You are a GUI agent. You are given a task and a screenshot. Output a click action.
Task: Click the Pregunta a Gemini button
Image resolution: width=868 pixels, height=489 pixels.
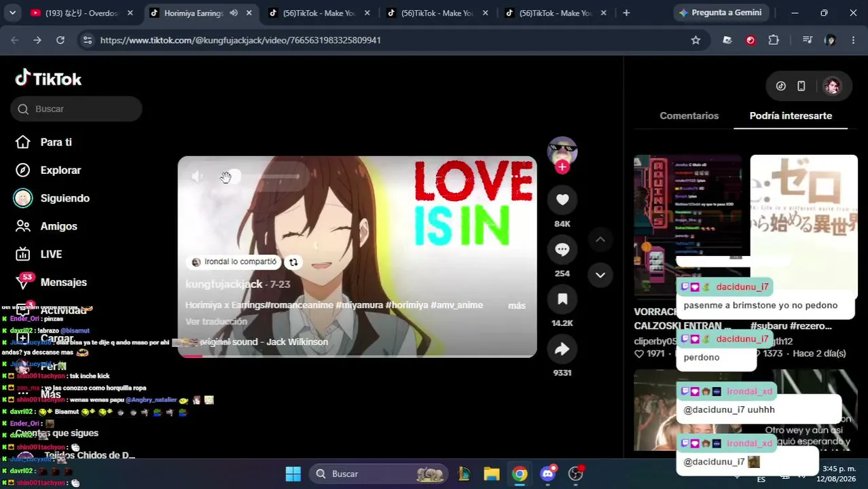(720, 13)
